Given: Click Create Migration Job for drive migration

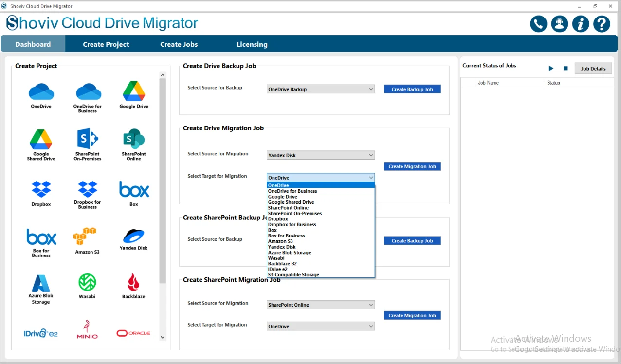Looking at the screenshot, I should pyautogui.click(x=412, y=166).
